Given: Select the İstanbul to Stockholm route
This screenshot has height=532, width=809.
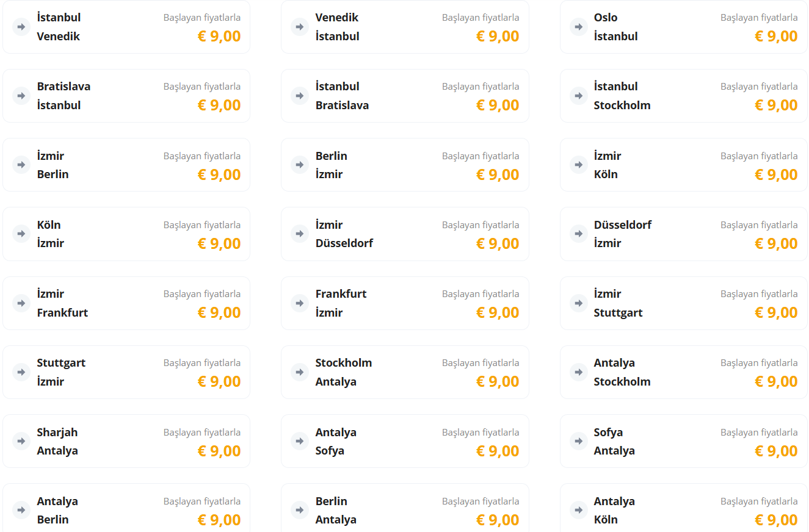Looking at the screenshot, I should 683,96.
